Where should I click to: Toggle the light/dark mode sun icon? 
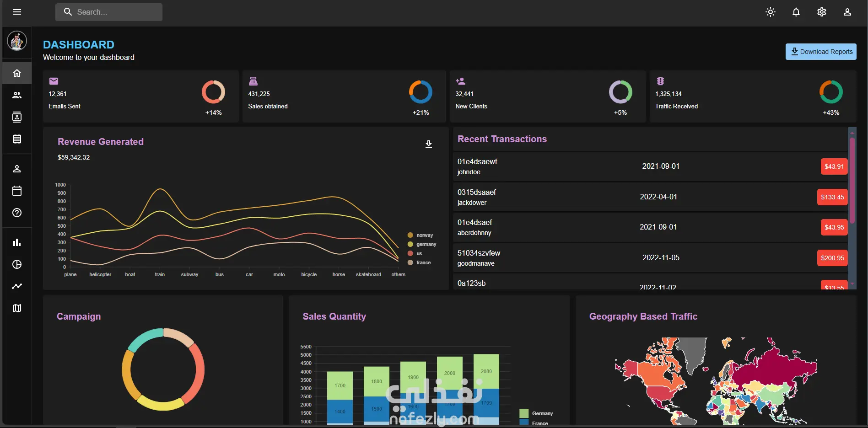pos(771,12)
